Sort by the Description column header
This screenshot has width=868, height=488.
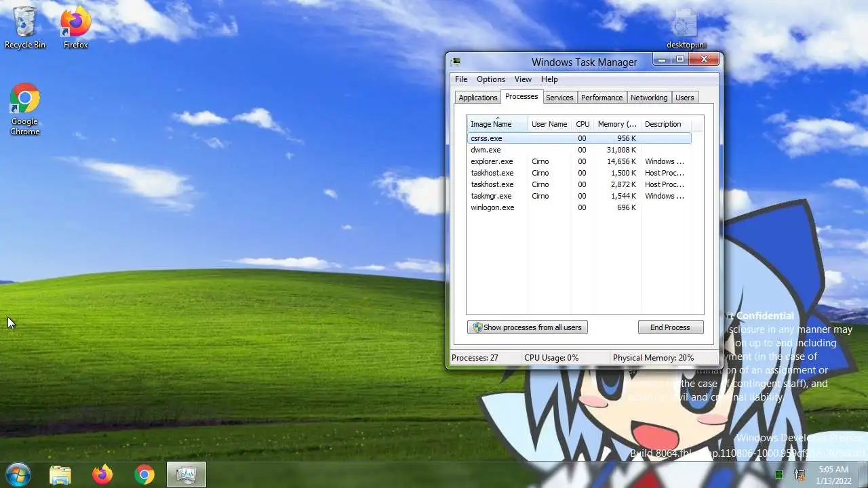[665, 124]
